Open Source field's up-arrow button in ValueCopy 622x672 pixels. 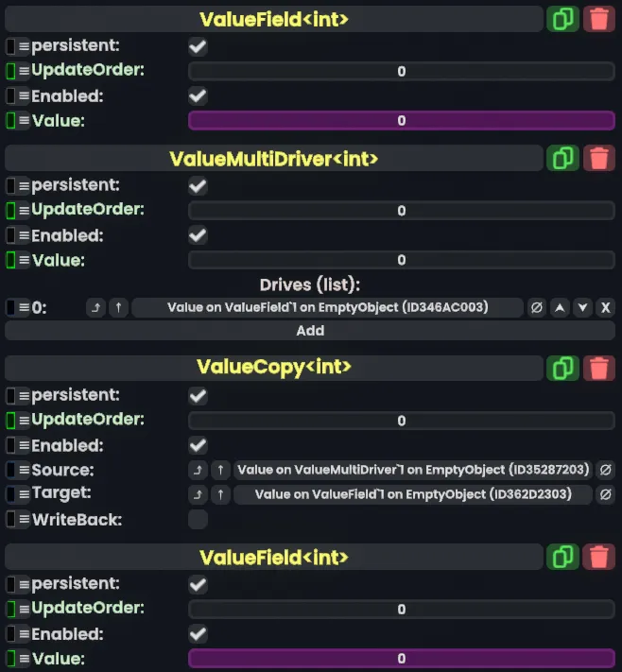click(220, 470)
